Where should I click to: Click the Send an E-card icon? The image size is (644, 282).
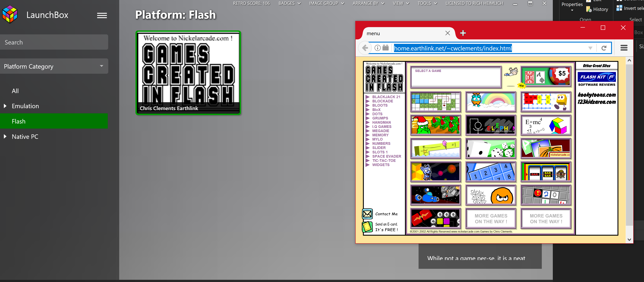click(367, 227)
